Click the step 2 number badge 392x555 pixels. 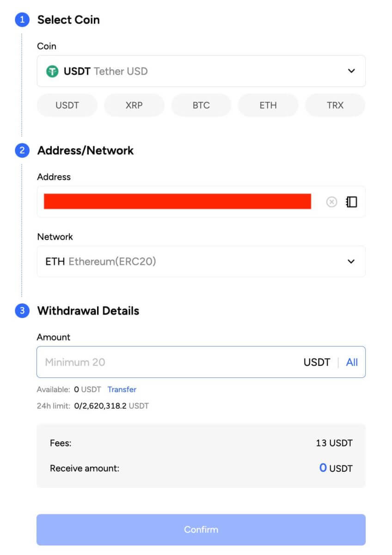pyautogui.click(x=22, y=150)
